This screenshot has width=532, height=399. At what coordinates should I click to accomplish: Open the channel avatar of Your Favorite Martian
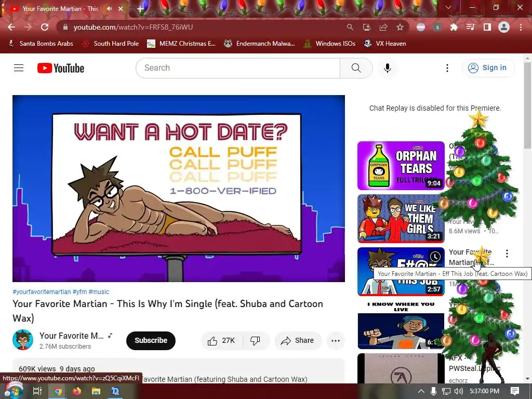(x=23, y=340)
